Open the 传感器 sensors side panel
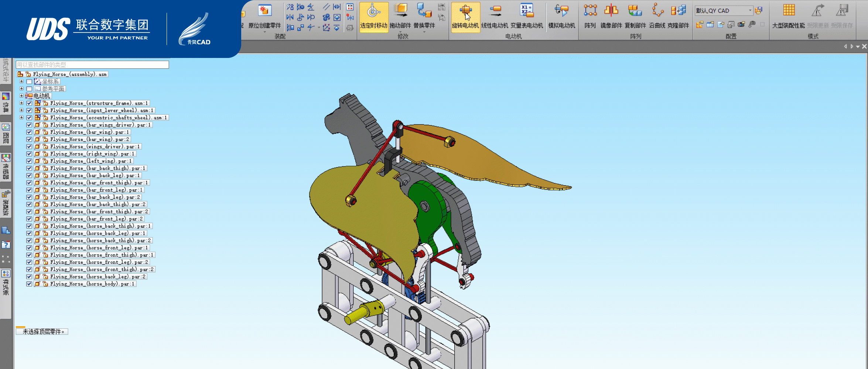Viewport: 868px width, 369px height. coord(6,167)
